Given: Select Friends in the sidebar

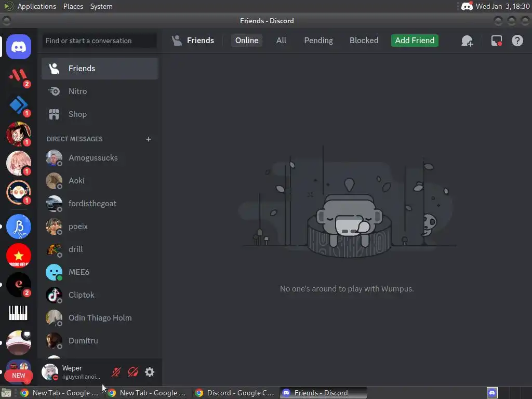Looking at the screenshot, I should 100,69.
